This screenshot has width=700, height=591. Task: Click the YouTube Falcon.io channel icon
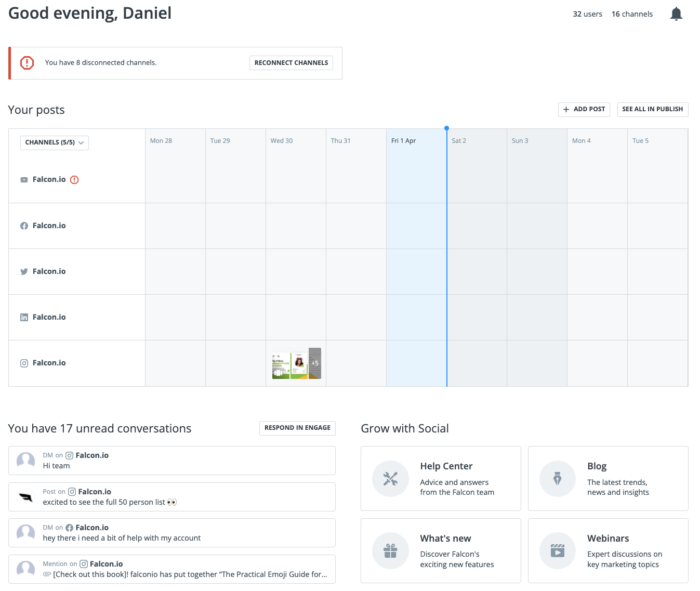24,180
